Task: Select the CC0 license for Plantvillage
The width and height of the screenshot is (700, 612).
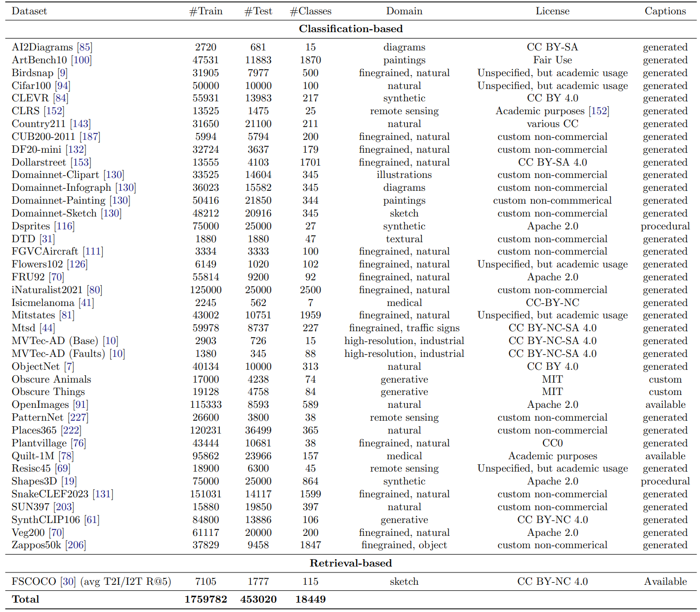Action: [x=552, y=443]
